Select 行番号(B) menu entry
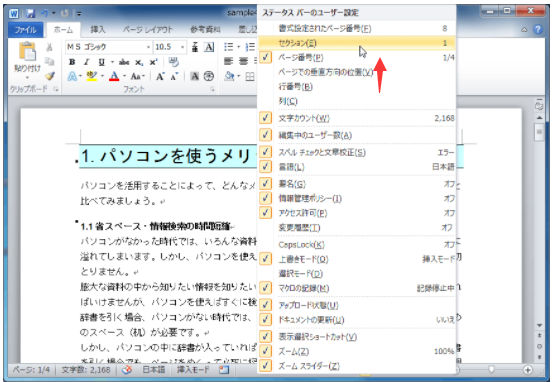This screenshot has height=382, width=552. pos(357,87)
